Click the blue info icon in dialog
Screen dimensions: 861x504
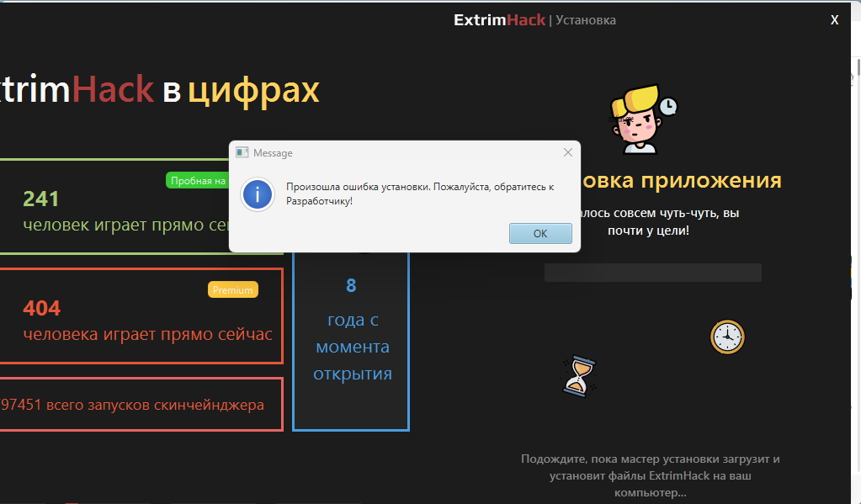(258, 194)
